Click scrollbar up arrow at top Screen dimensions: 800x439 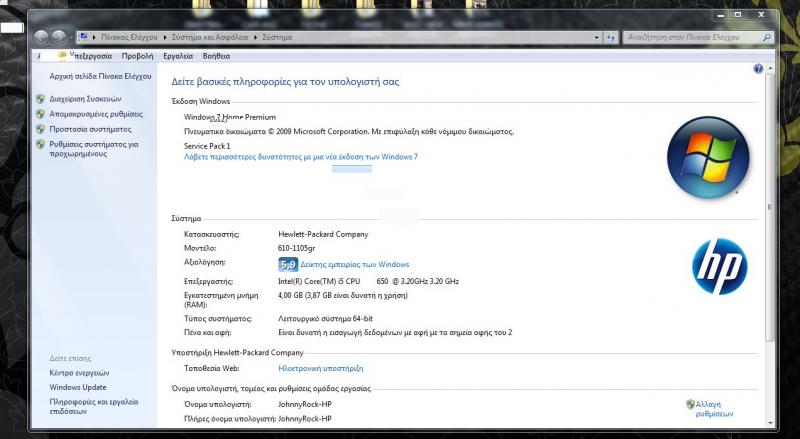point(769,68)
